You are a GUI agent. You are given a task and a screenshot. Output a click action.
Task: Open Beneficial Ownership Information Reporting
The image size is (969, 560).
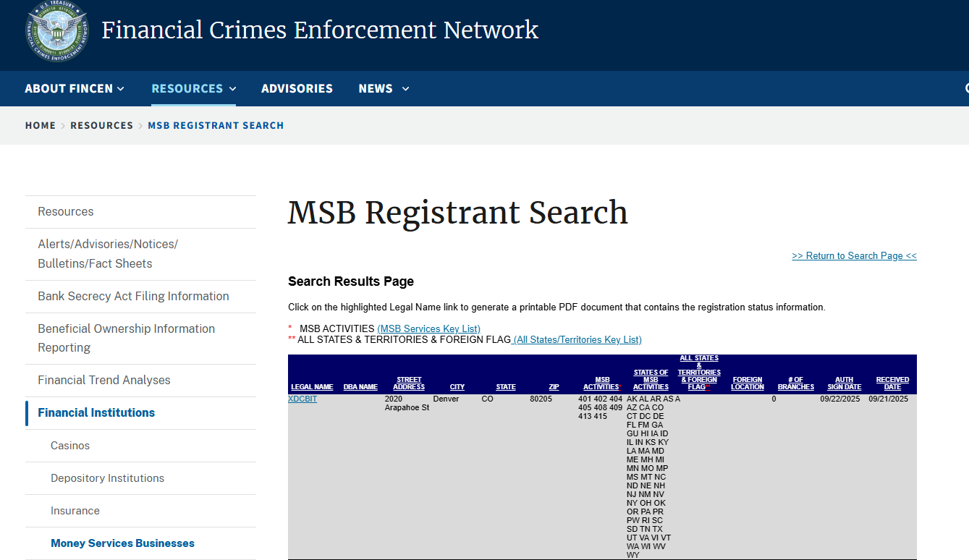point(140,339)
